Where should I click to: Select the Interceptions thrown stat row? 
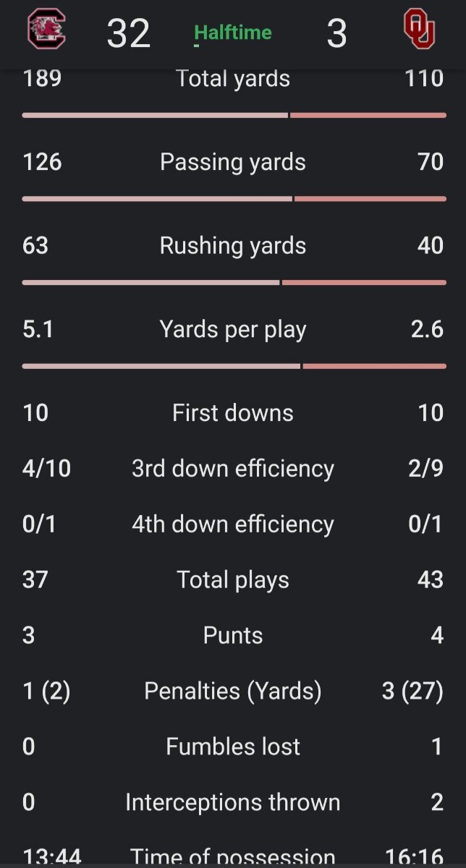pyautogui.click(x=233, y=803)
